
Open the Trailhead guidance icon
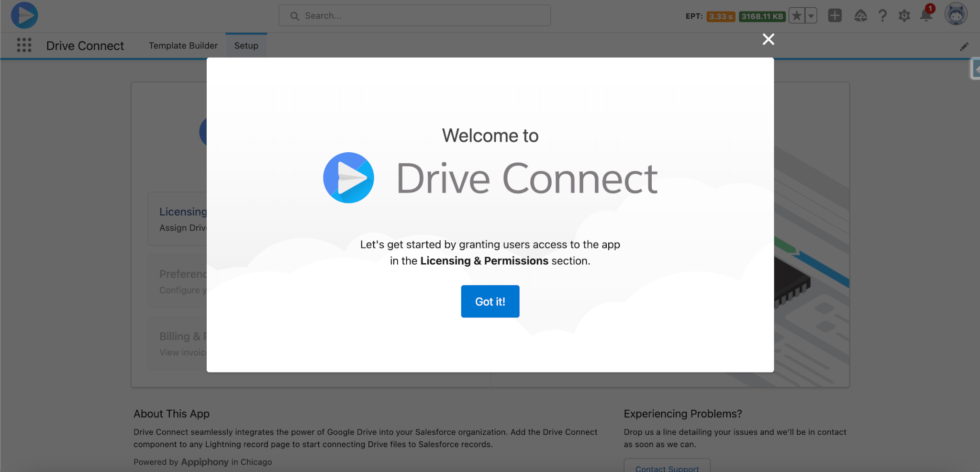pos(860,16)
